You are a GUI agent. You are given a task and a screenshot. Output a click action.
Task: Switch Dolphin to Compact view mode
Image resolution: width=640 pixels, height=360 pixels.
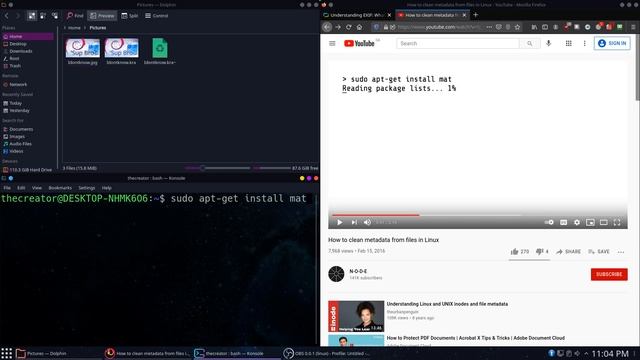[x=43, y=16]
